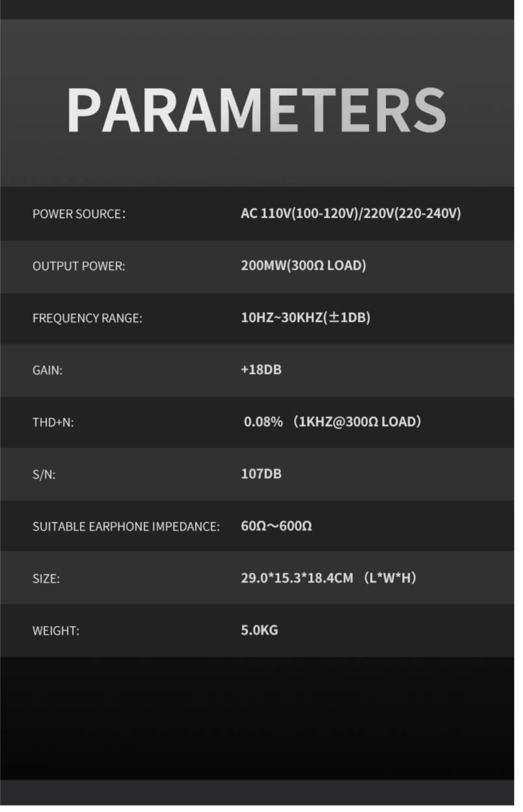Select the 107DB signal-to-noise value

pyautogui.click(x=261, y=474)
